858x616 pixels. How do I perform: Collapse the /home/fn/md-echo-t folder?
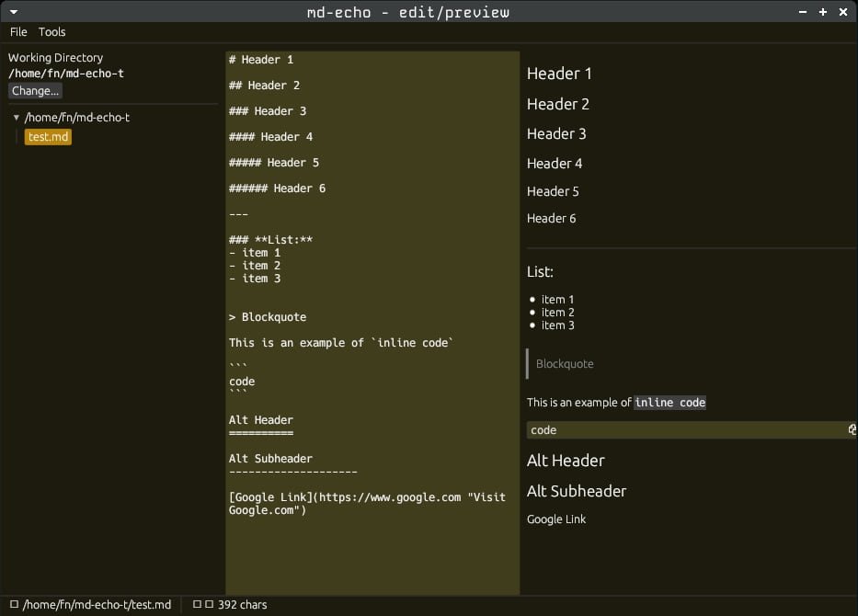[16, 118]
